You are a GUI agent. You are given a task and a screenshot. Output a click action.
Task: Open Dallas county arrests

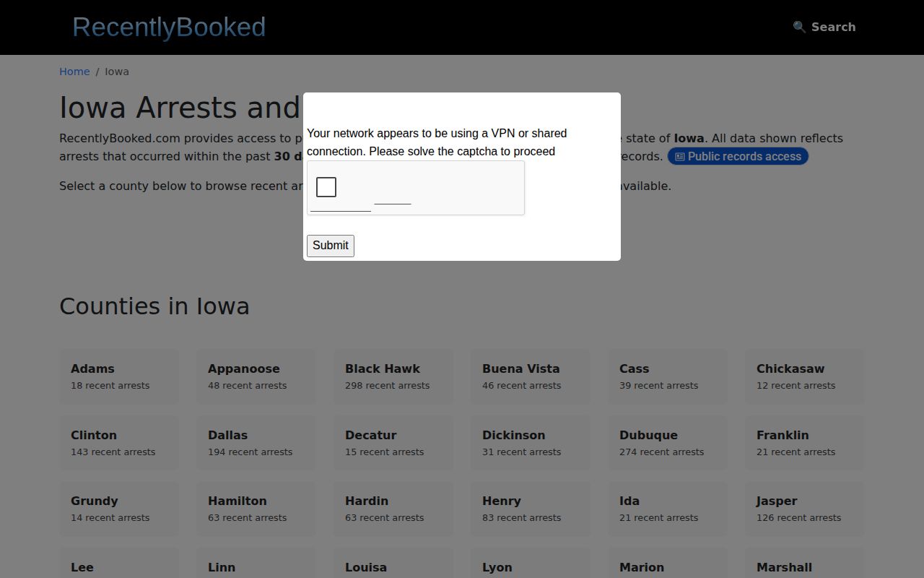(x=256, y=443)
